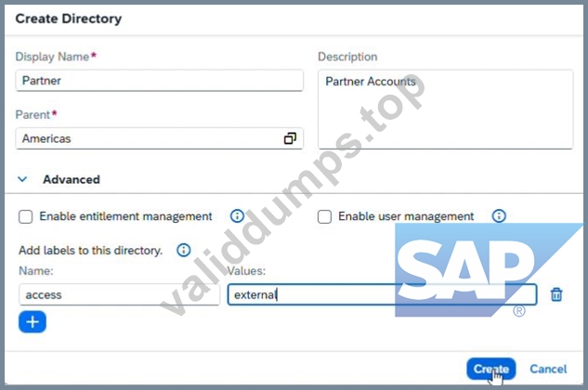Show info for Add labels to directory
The height and width of the screenshot is (390, 588).
(183, 250)
